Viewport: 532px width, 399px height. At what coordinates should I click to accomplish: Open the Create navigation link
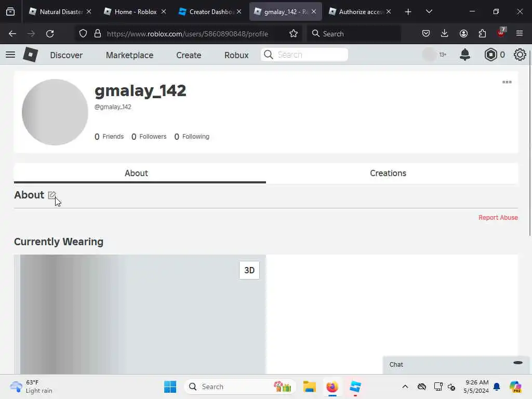189,55
